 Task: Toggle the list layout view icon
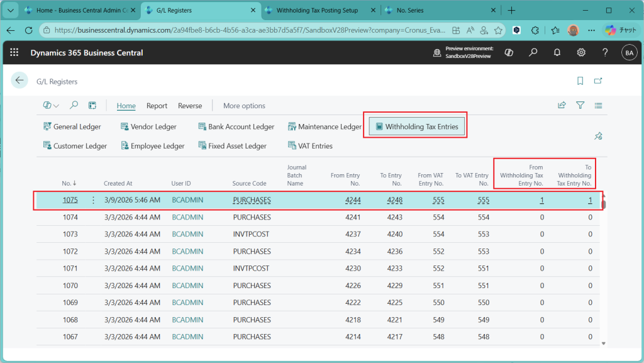pos(598,106)
